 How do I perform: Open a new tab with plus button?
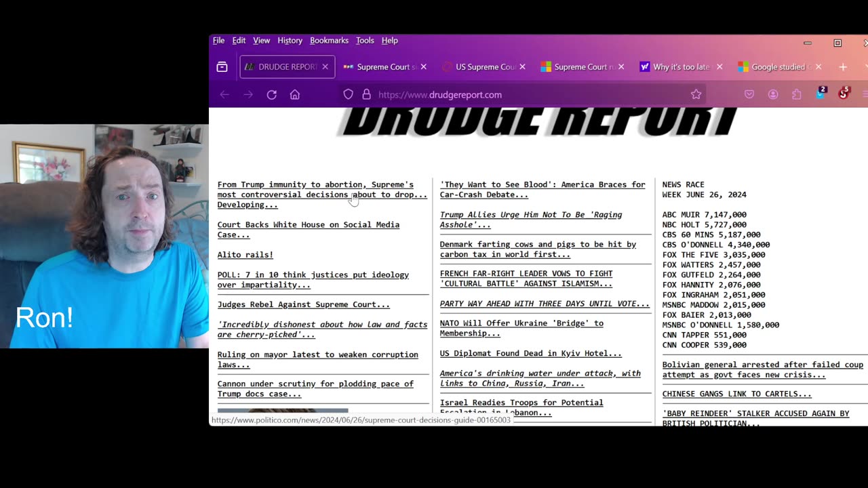pos(843,67)
